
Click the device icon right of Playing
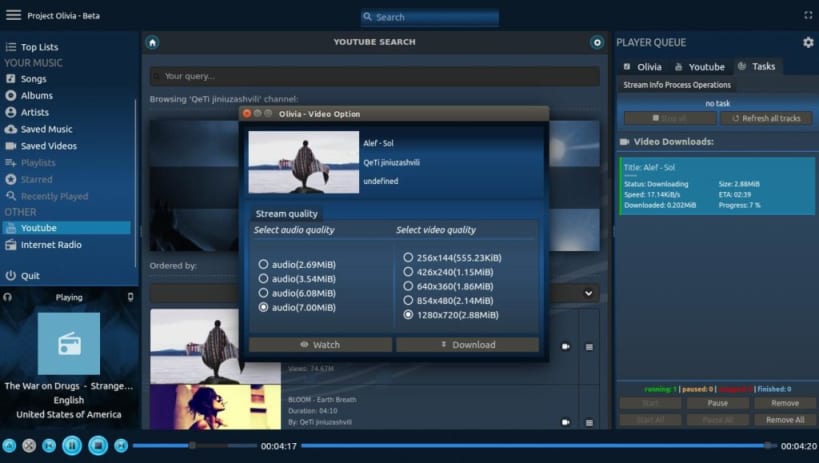[x=130, y=297]
